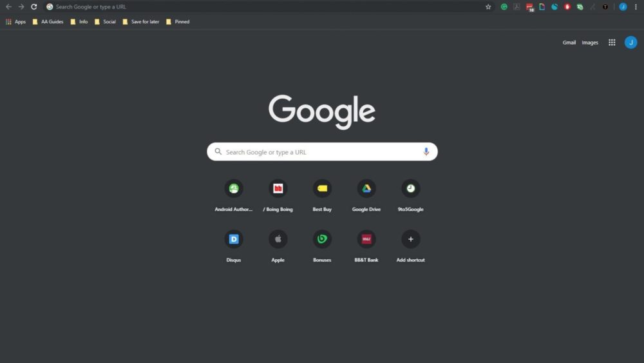644x363 pixels.
Task: Open the Save for later bookmark folder
Action: 141,22
